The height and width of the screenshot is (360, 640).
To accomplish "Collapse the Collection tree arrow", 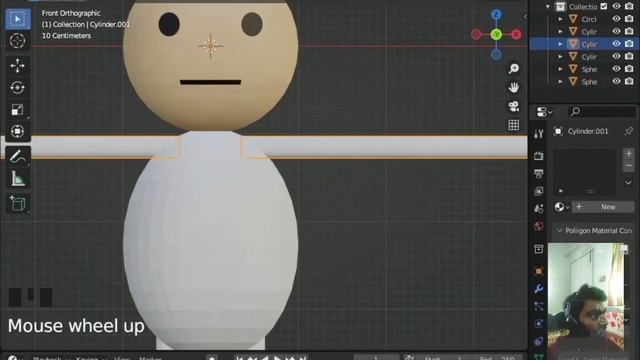I will 548,7.
